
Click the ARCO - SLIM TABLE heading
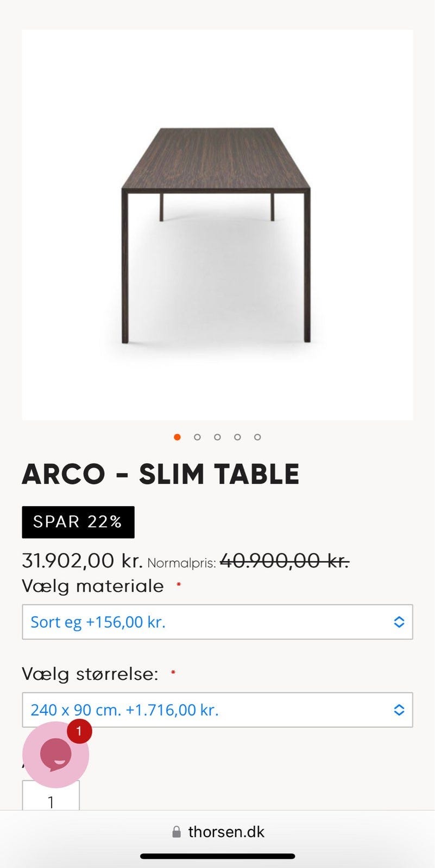coord(161,474)
